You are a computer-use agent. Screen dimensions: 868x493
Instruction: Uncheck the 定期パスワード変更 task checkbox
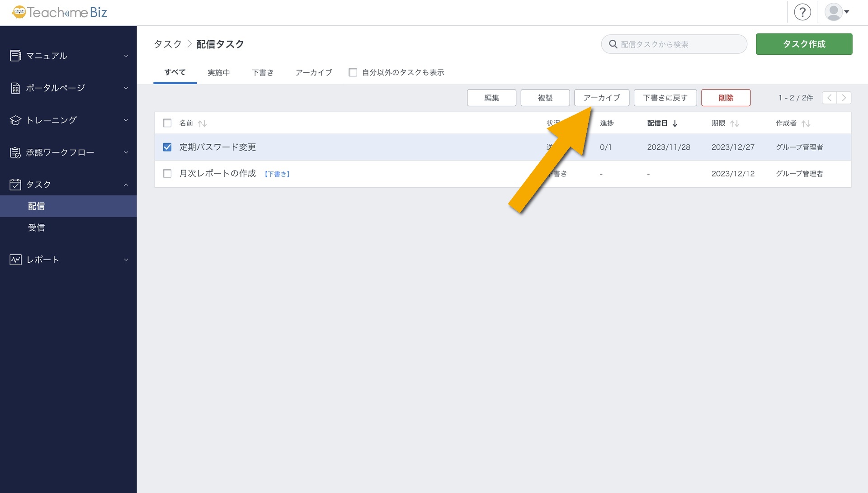167,147
